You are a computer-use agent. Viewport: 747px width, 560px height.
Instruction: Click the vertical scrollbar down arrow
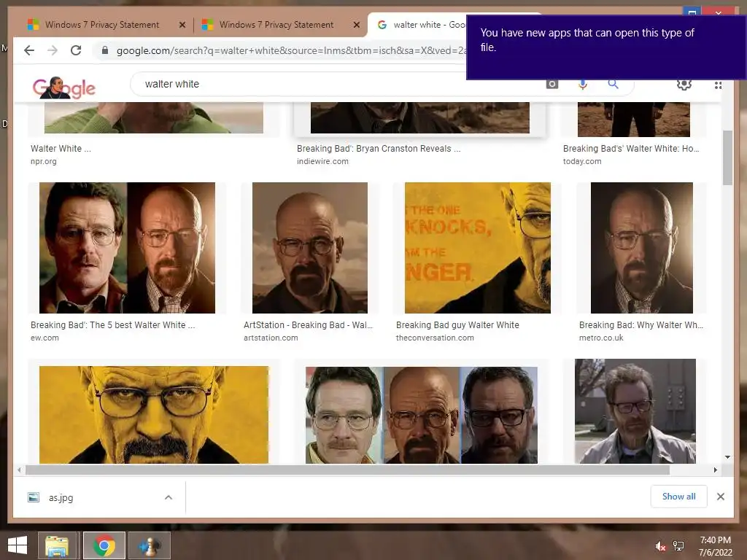727,457
